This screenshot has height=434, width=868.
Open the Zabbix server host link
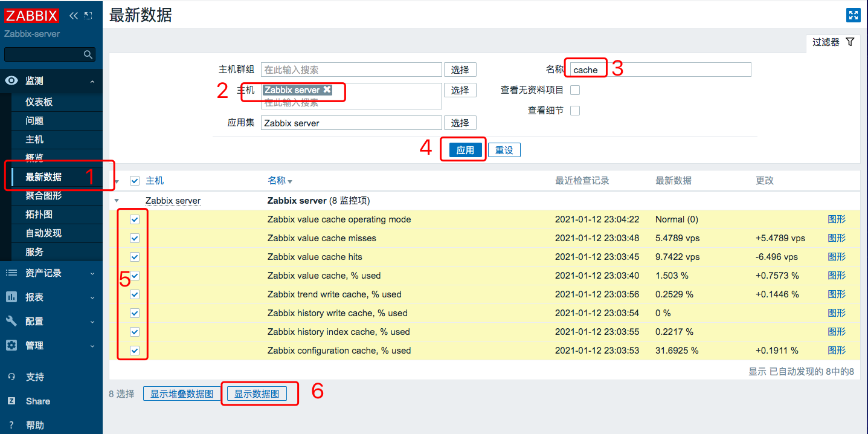(173, 201)
